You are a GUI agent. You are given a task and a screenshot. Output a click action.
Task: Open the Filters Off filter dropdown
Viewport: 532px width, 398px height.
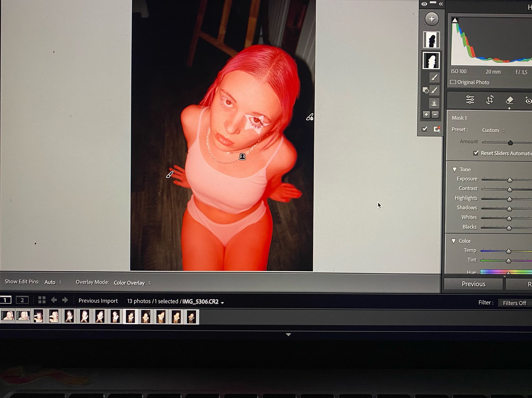tap(515, 303)
